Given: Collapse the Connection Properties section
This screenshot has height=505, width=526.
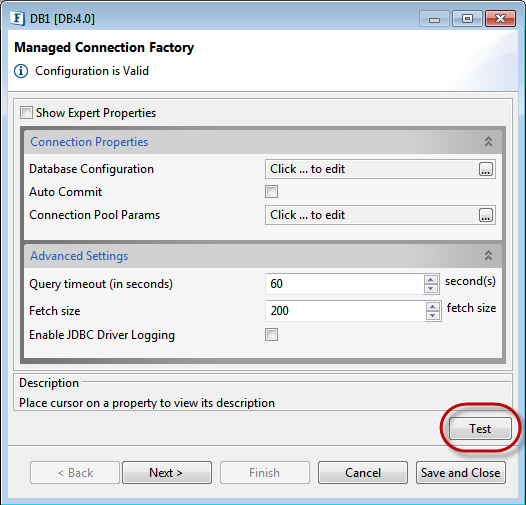Looking at the screenshot, I should pyautogui.click(x=488, y=142).
